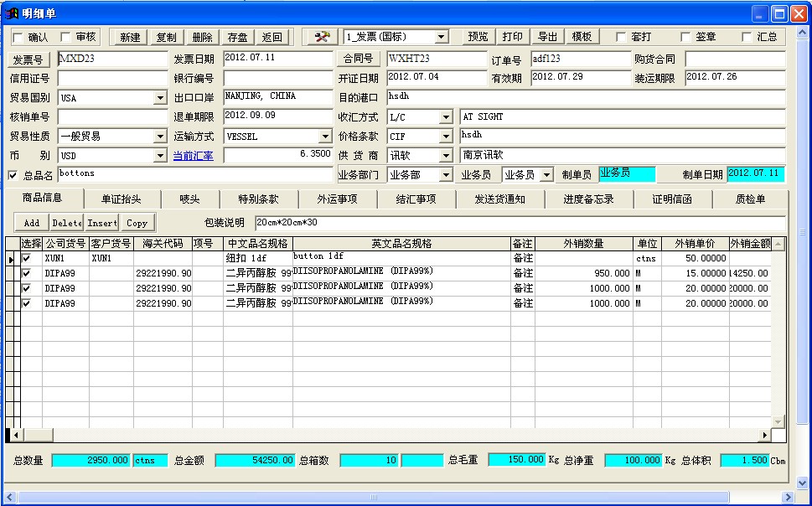Click the 删除 button
Viewport: 812px width, 506px height.
(202, 37)
